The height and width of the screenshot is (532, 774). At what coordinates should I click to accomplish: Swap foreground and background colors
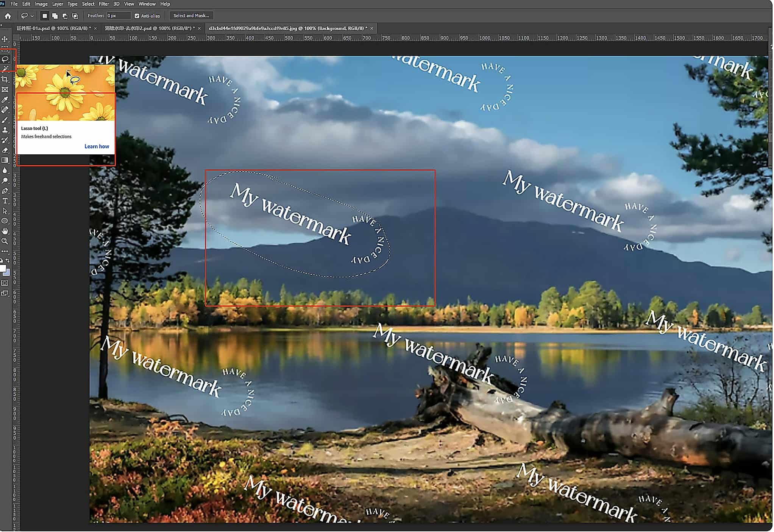click(x=8, y=261)
